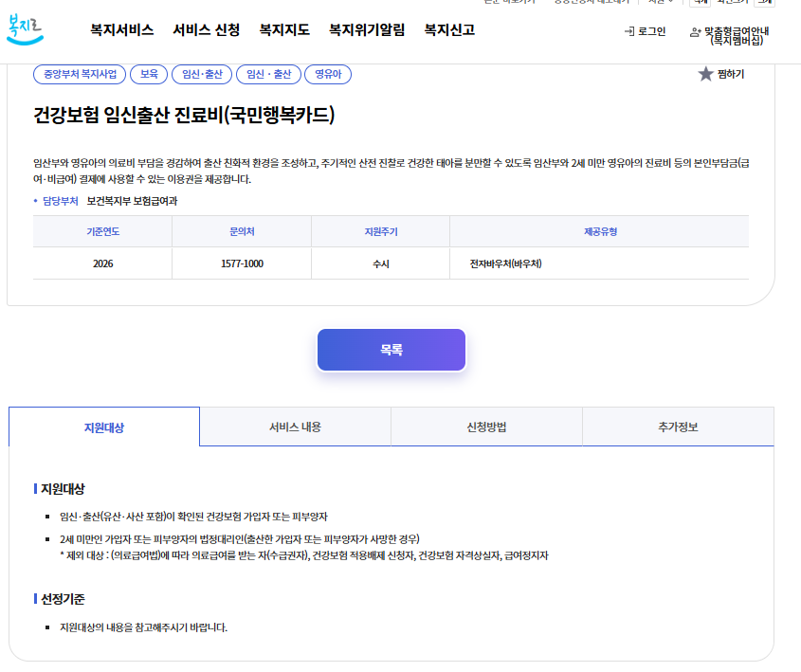
Task: Click the 지원주기 column header
Action: [x=380, y=232]
